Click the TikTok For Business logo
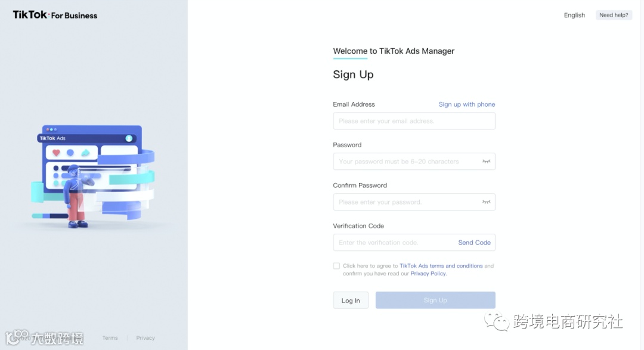The image size is (644, 350). pos(55,15)
